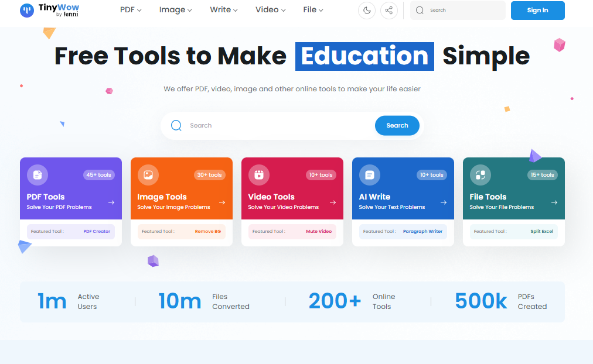The image size is (593, 364).
Task: Open the Video navigation menu
Action: click(x=270, y=10)
